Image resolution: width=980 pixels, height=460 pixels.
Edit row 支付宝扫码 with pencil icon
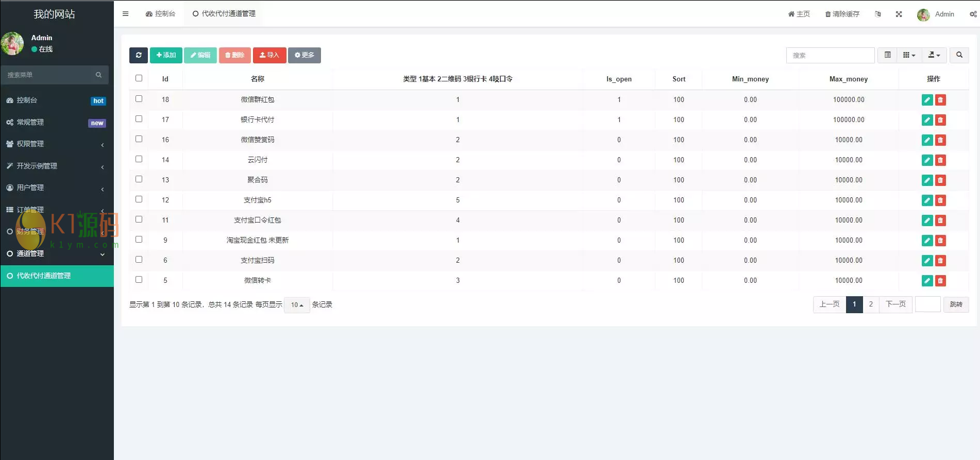(x=927, y=261)
